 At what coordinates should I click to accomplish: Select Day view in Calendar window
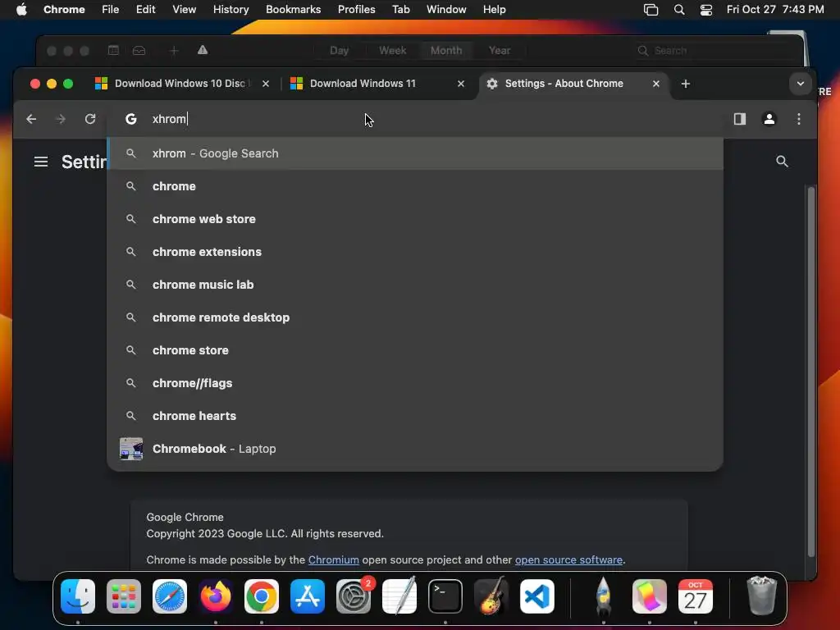click(x=339, y=50)
